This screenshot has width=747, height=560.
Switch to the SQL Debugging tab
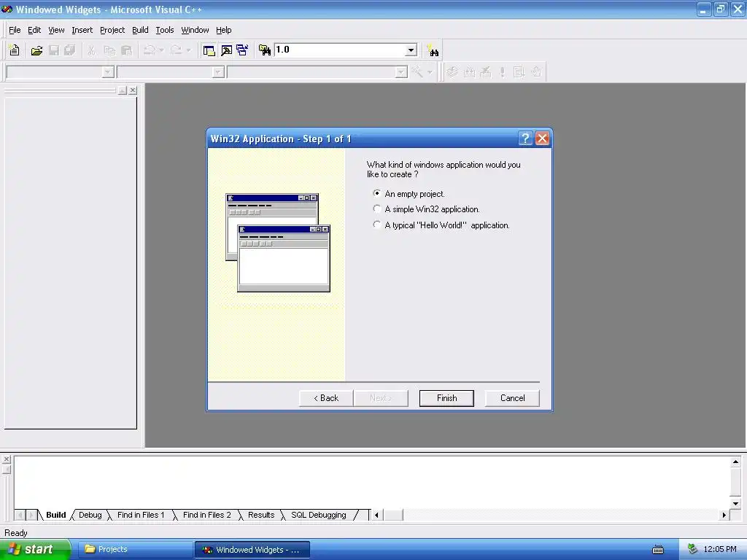[x=319, y=515]
